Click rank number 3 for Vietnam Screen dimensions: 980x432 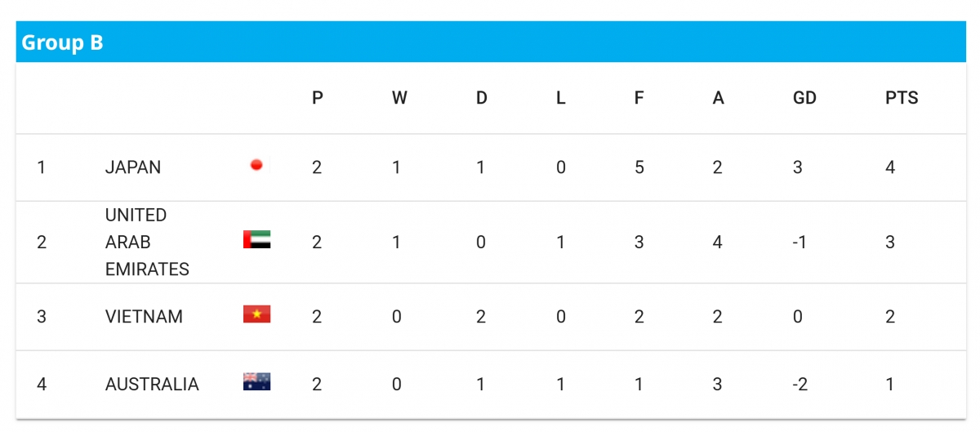[42, 317]
